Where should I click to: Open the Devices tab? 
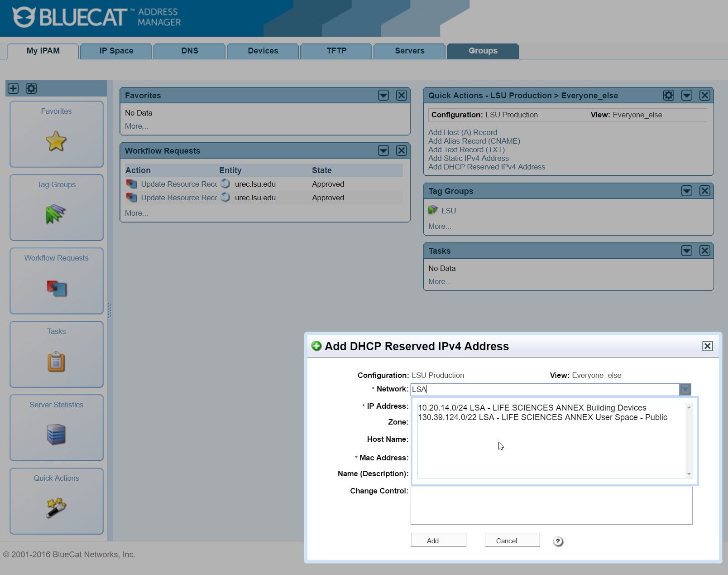(263, 51)
